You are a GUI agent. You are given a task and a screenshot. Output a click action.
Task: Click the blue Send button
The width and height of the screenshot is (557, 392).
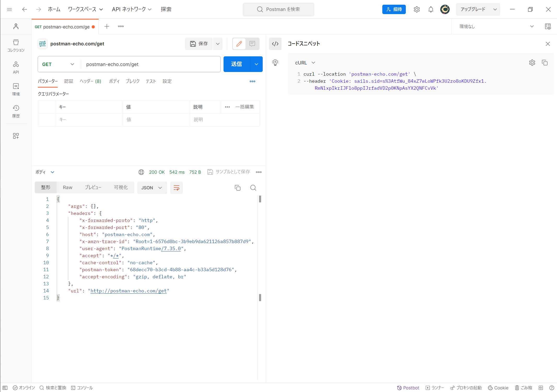point(236,64)
